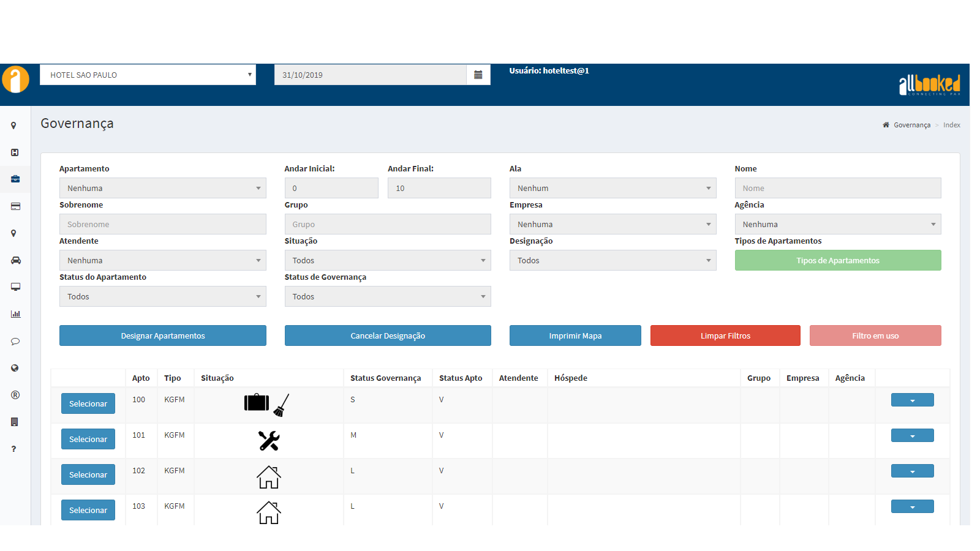This screenshot has height=551, width=980.
Task: Click Selecionar for apartment 102
Action: 88,474
